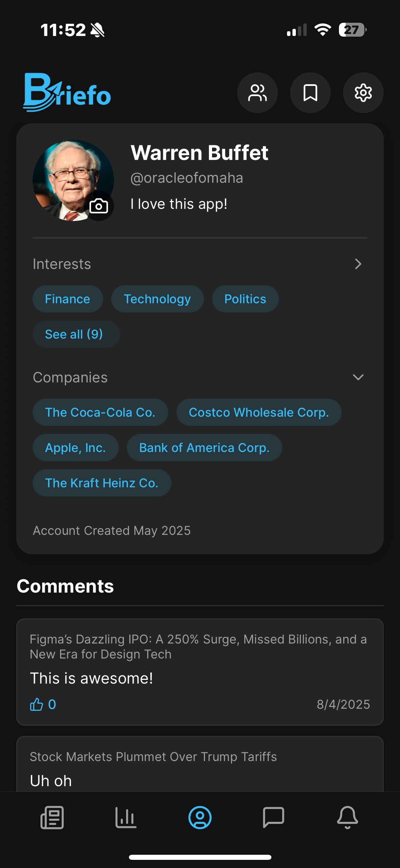Open the Figma IPO article title
Image resolution: width=400 pixels, height=868 pixels.
(x=198, y=647)
